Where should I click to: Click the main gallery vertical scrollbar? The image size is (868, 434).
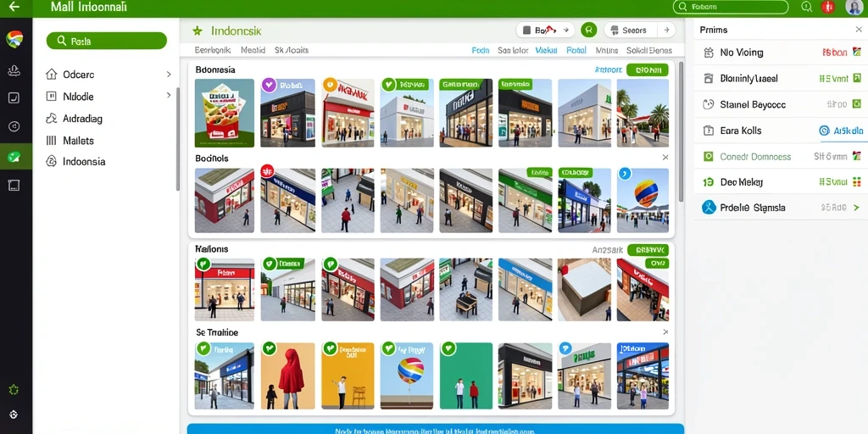[681, 131]
